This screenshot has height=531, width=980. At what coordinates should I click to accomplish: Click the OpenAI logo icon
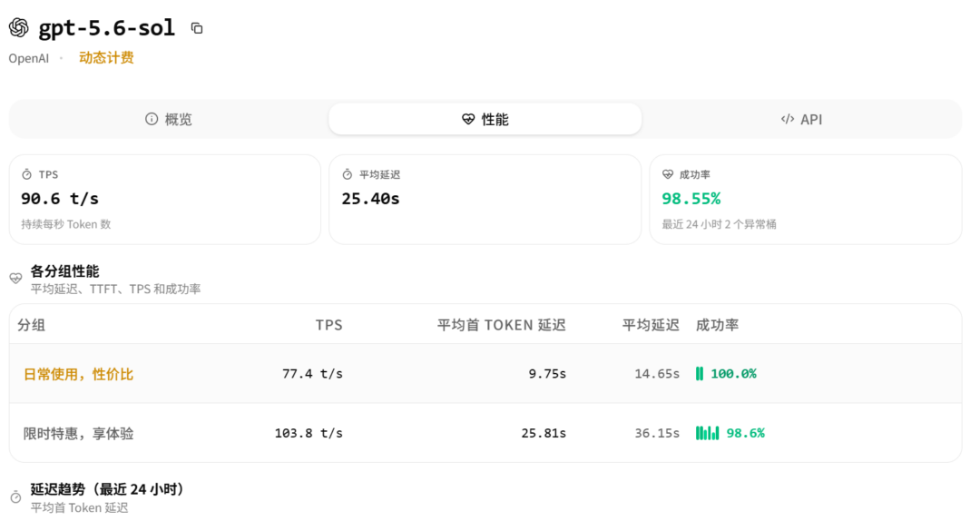coord(19,27)
